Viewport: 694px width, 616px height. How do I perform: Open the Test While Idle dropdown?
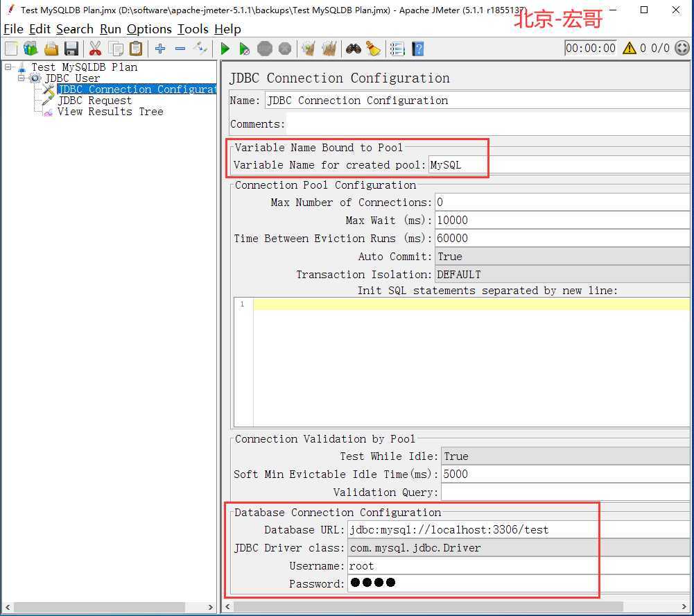pyautogui.click(x=565, y=456)
